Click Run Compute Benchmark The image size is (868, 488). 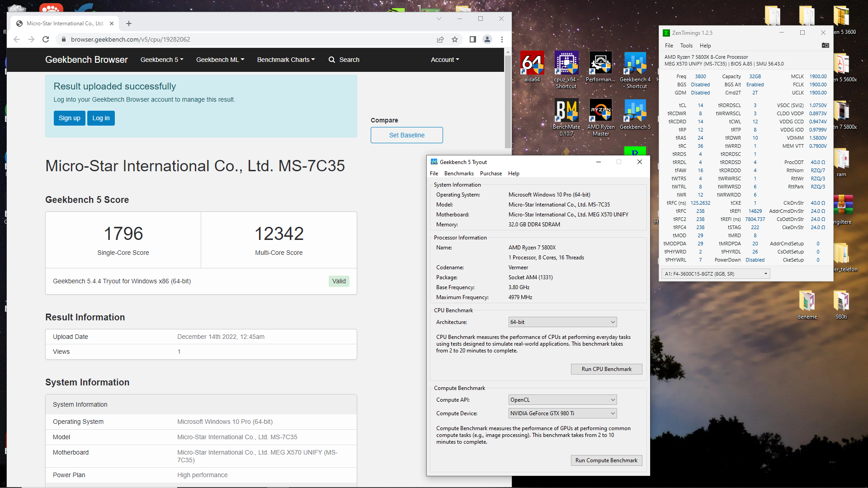click(607, 460)
